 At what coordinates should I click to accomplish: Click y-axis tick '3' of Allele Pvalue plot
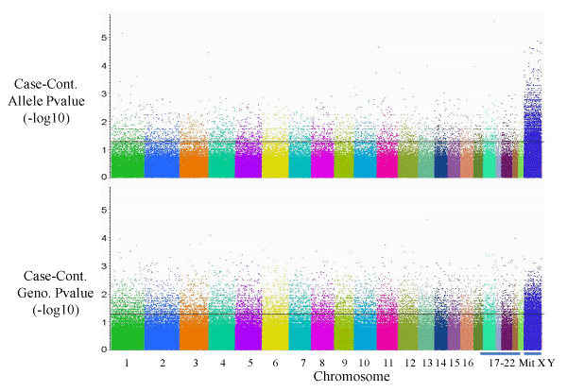104,94
